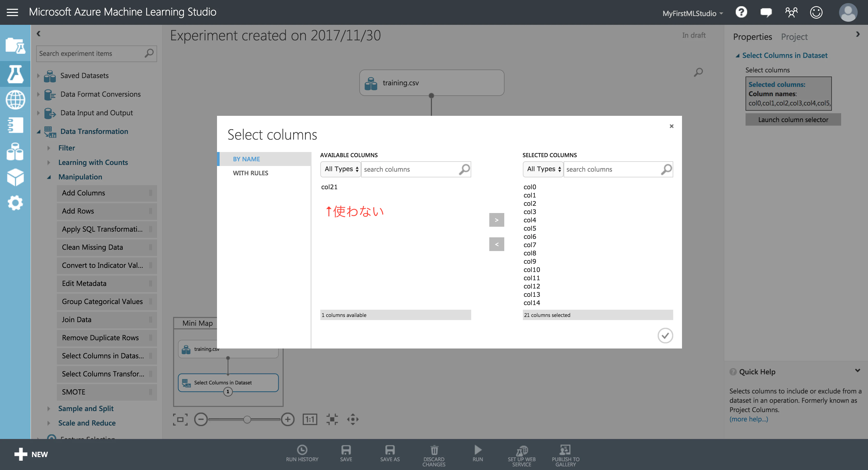Select col21 in available columns
Screen dimensions: 868x470
(329, 187)
